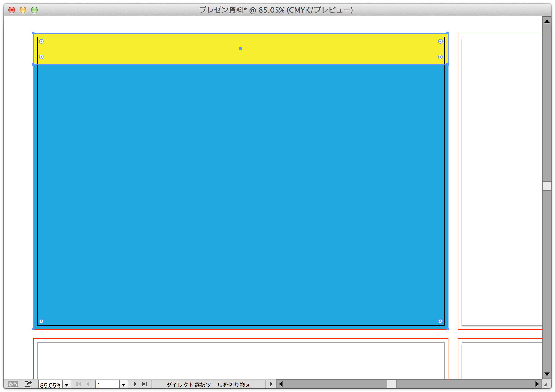Click the window zoom green button
Image resolution: width=555 pixels, height=392 pixels.
34,10
